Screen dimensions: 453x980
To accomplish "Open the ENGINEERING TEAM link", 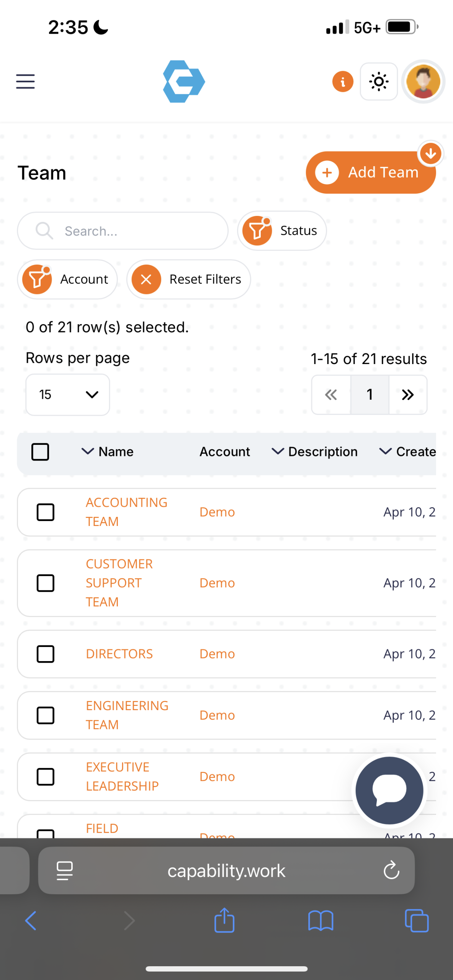I will [x=127, y=715].
